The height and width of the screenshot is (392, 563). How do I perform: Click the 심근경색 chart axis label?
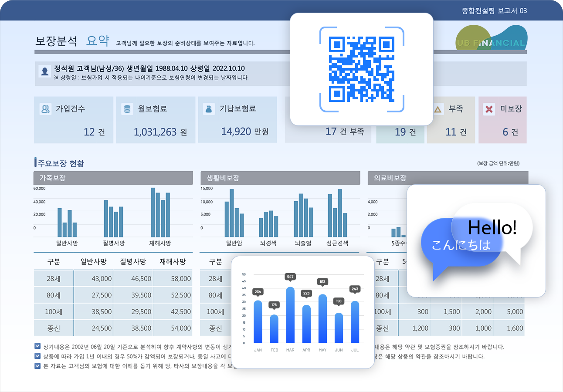click(337, 243)
